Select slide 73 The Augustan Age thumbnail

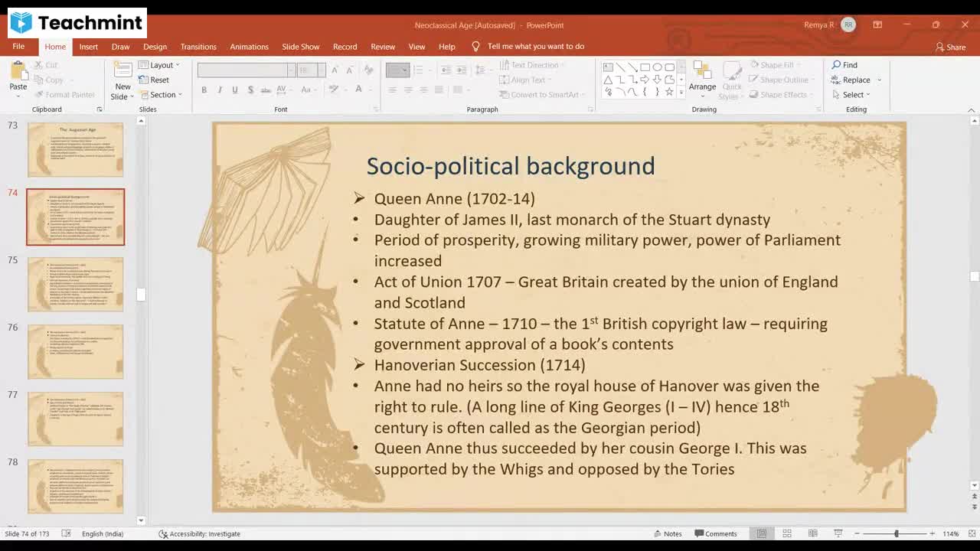[x=75, y=150]
